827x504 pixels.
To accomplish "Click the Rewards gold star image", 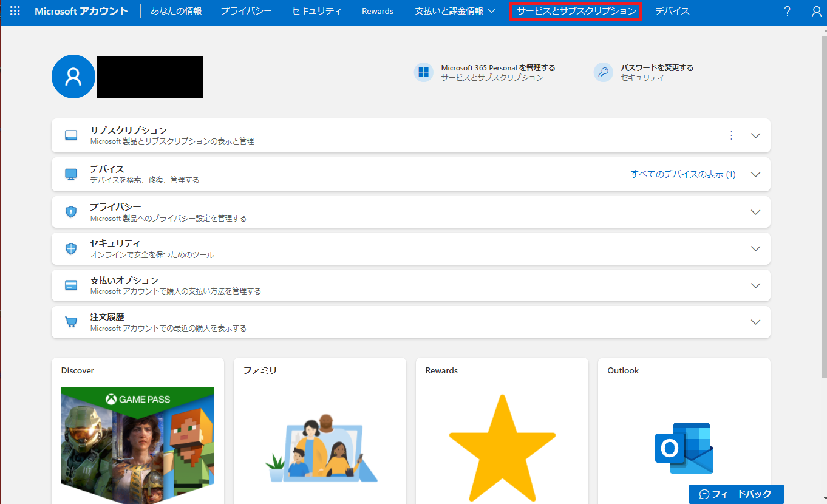I will 502,448.
